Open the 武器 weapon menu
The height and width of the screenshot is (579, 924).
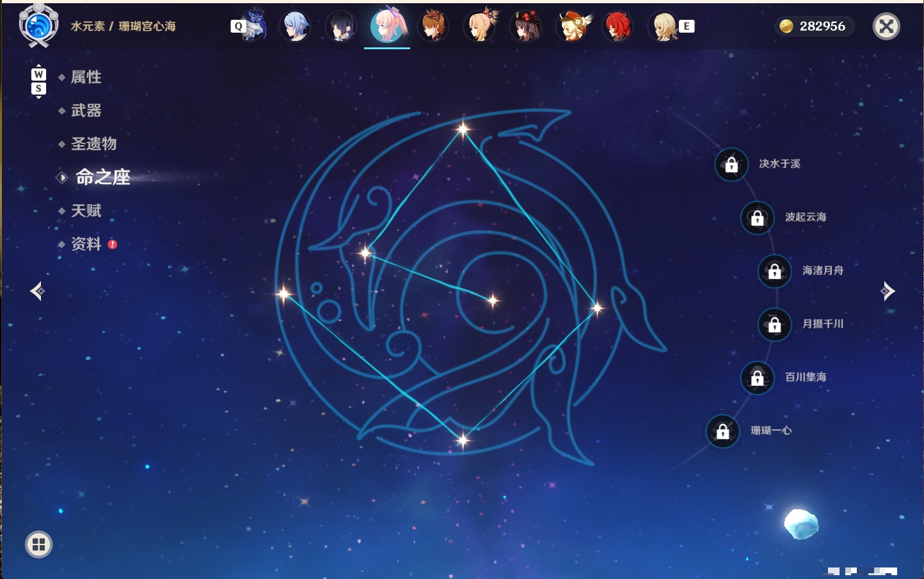point(86,111)
